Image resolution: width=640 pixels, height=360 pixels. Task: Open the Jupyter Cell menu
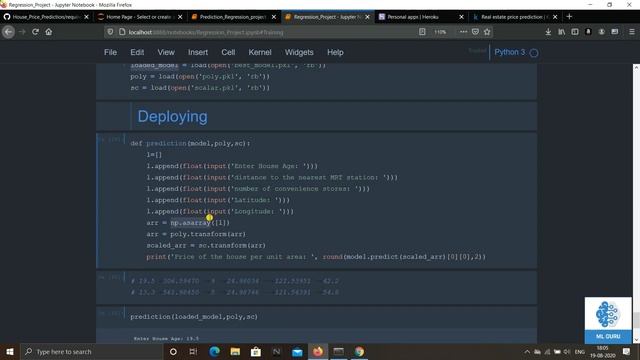pyautogui.click(x=228, y=52)
